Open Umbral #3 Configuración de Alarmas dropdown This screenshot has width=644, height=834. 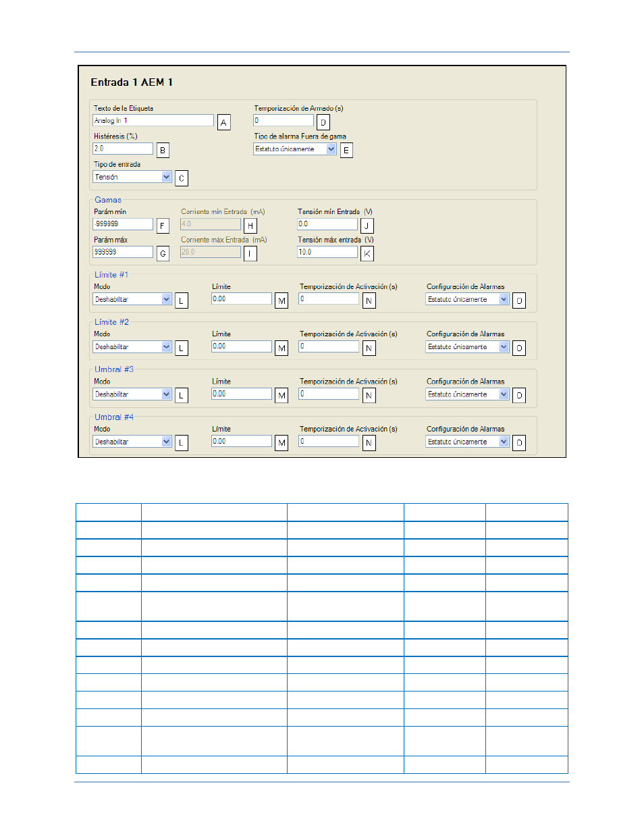point(467,394)
